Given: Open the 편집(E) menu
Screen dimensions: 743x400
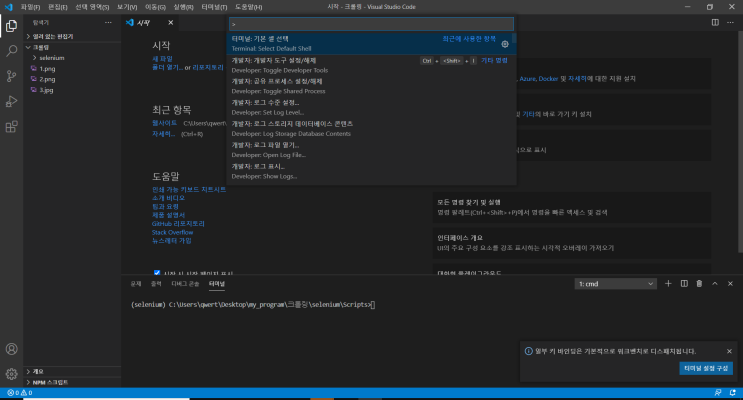Looking at the screenshot, I should 57,7.
